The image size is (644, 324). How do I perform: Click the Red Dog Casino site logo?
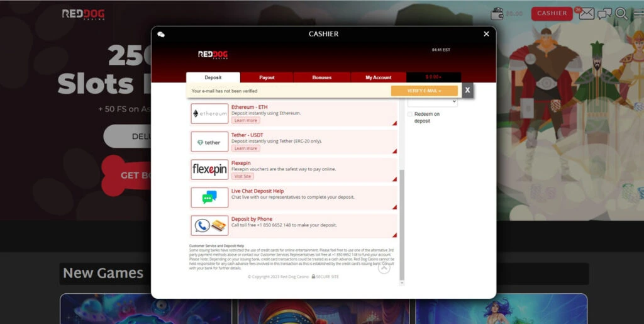84,14
